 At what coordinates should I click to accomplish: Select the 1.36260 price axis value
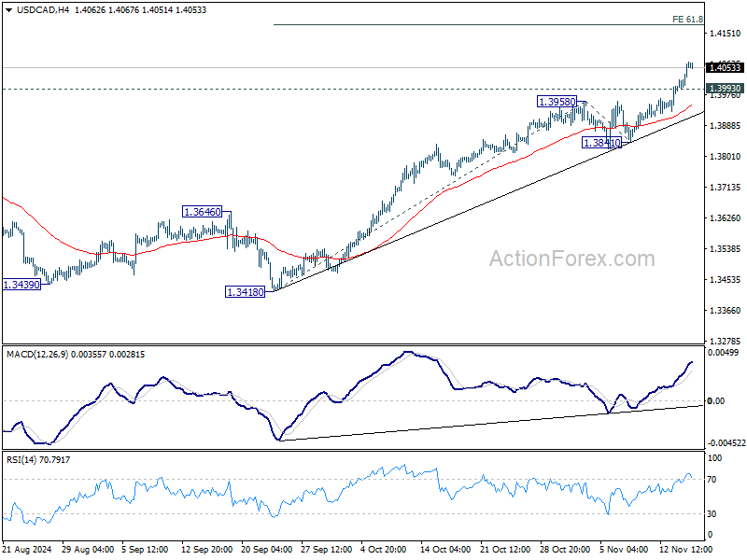(x=726, y=218)
